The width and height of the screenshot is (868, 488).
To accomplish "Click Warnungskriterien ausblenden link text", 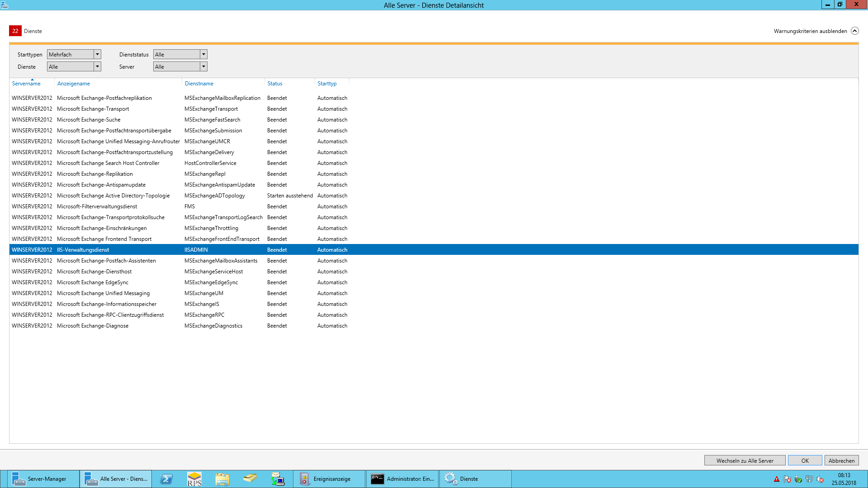I will pyautogui.click(x=810, y=31).
